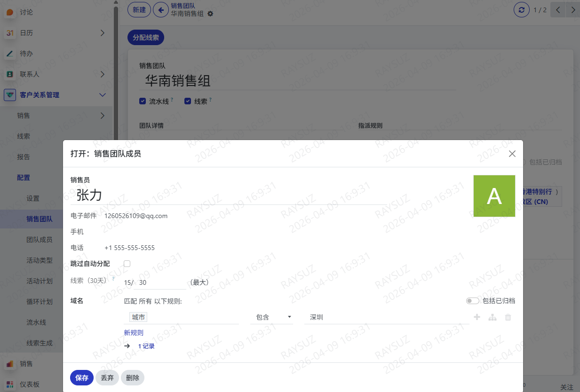The width and height of the screenshot is (580, 392).
Task: Open 活动计划 in the sidebar
Action: click(40, 281)
